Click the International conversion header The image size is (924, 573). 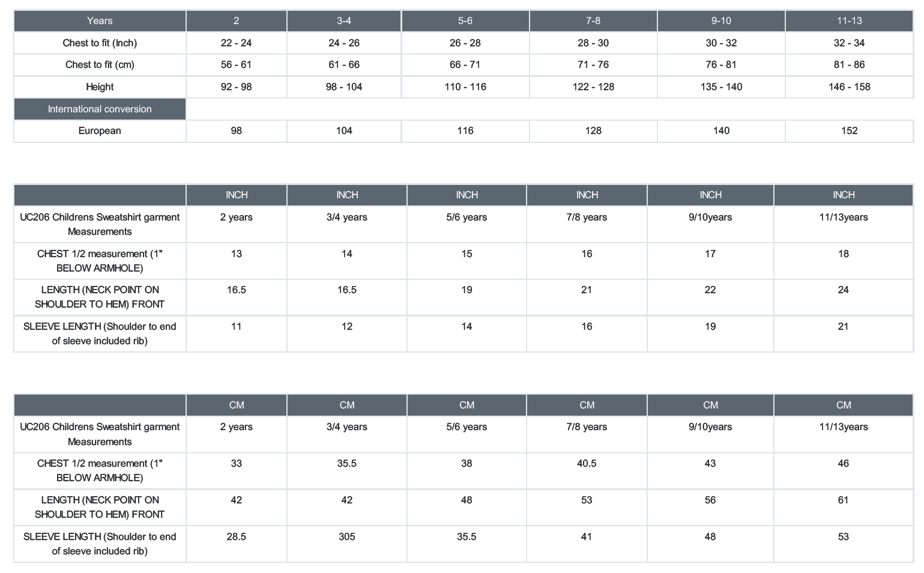(x=100, y=109)
